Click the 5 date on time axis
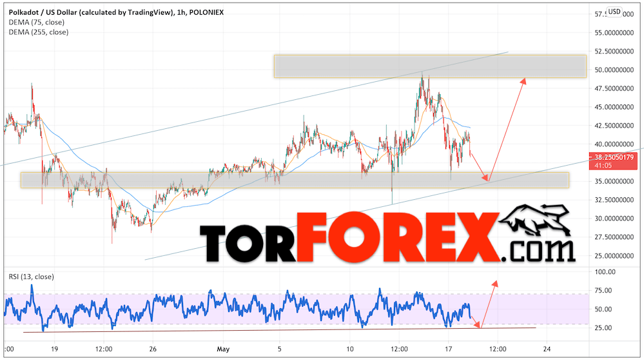This screenshot has height=361, width=644. click(x=280, y=349)
